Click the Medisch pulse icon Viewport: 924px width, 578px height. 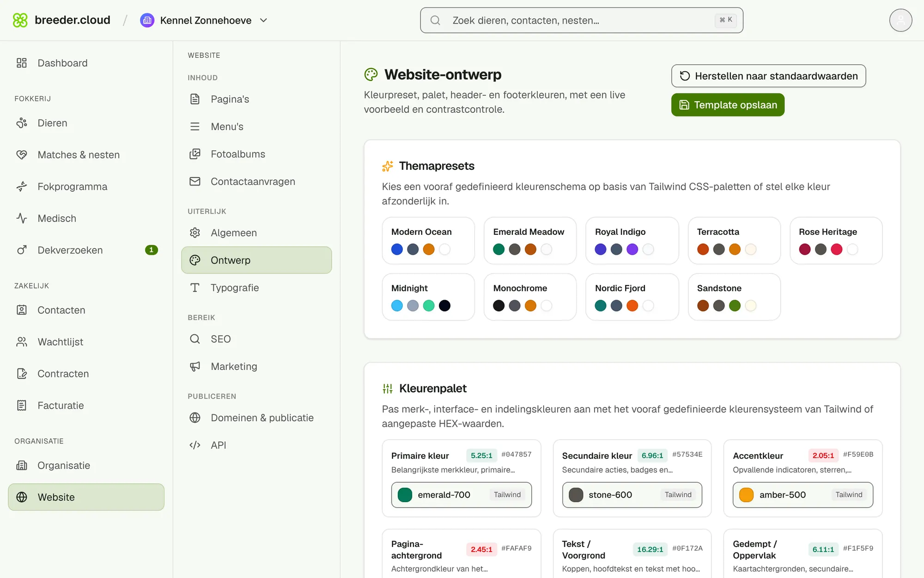[22, 218]
